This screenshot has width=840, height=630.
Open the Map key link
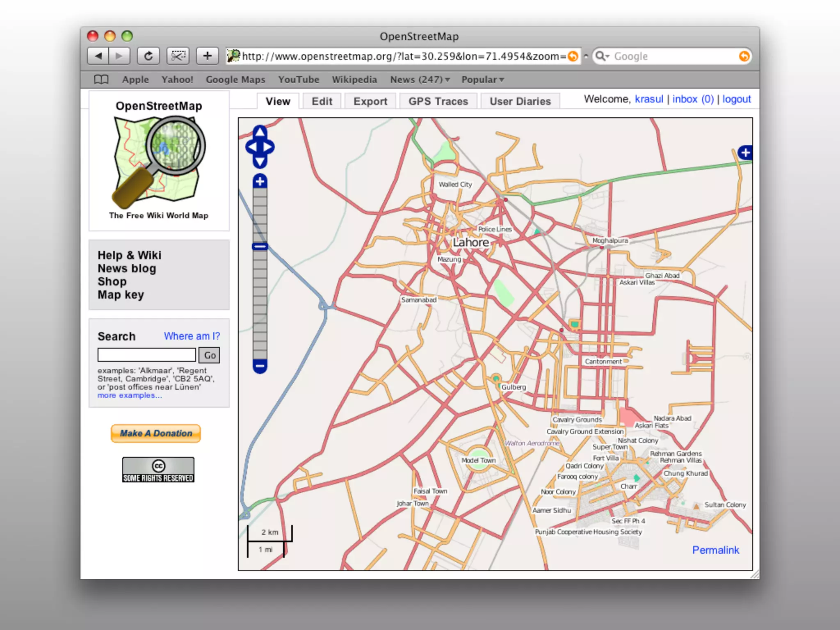pos(121,294)
